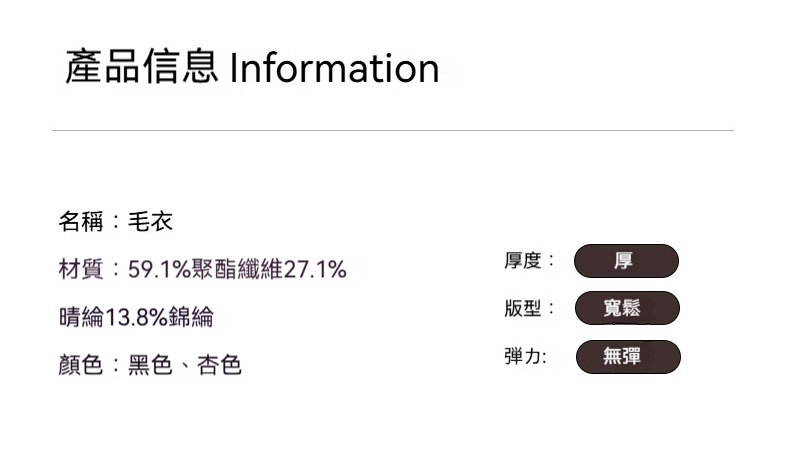Screen dimensions: 790x460
Task: Select the 59.1%聚酯纖維 material text
Action: pos(206,269)
